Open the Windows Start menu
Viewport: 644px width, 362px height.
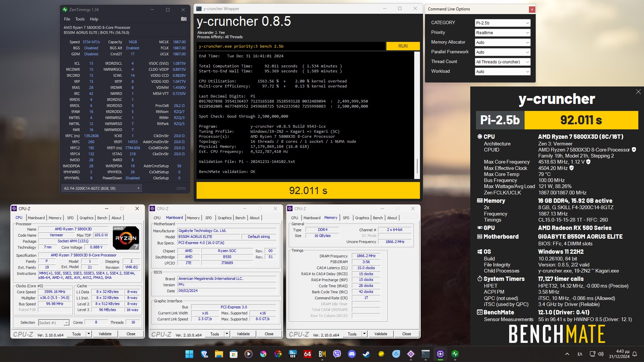pyautogui.click(x=189, y=354)
